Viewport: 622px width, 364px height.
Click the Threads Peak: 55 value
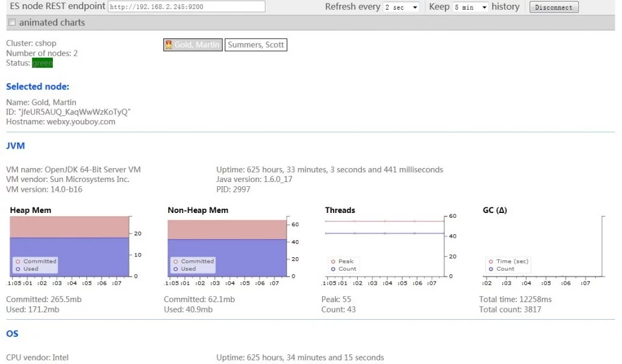[x=336, y=300]
